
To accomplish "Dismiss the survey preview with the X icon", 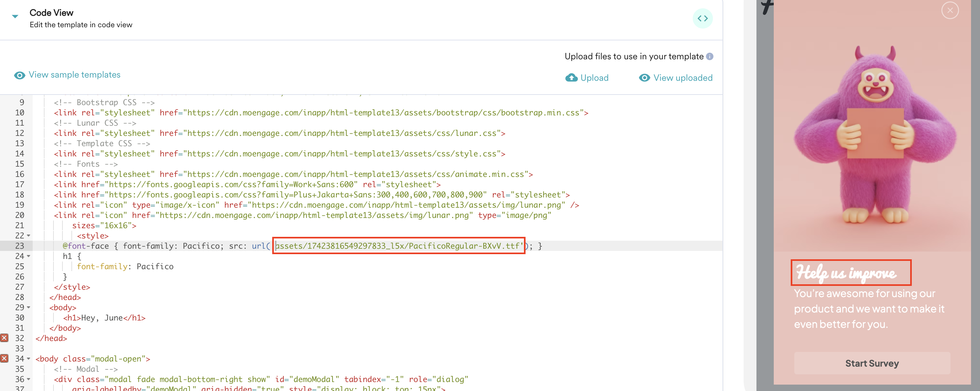I will 950,10.
